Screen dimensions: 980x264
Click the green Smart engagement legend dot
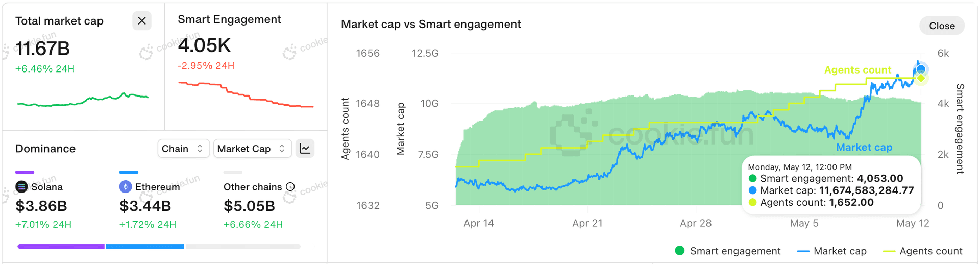point(679,251)
